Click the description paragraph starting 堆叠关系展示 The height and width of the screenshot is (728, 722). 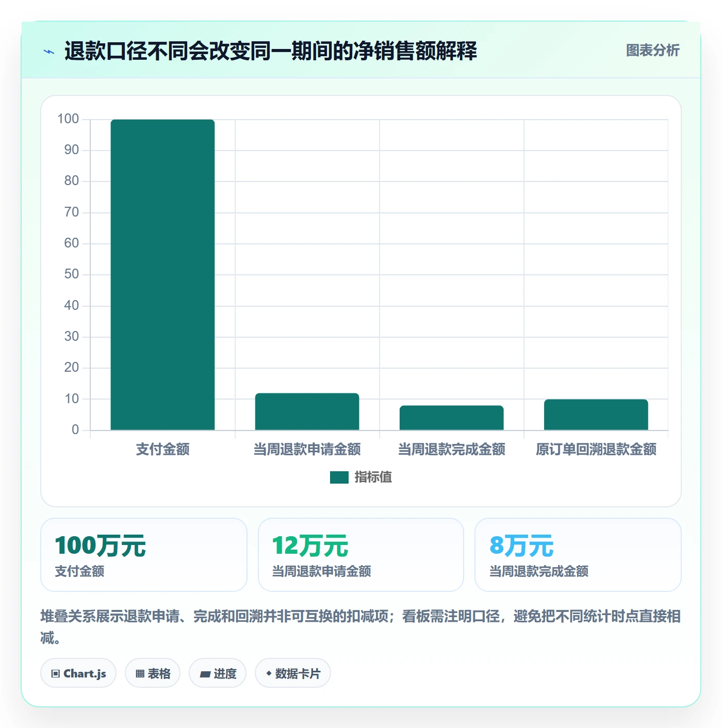361,627
